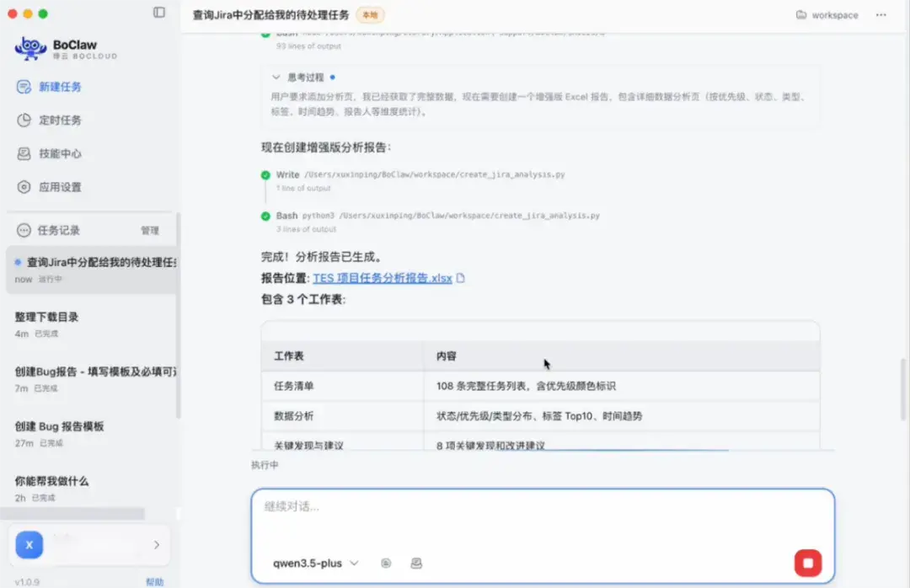Click 管理 next to 任务记录
Viewport: 910px width, 588px height.
tap(150, 231)
